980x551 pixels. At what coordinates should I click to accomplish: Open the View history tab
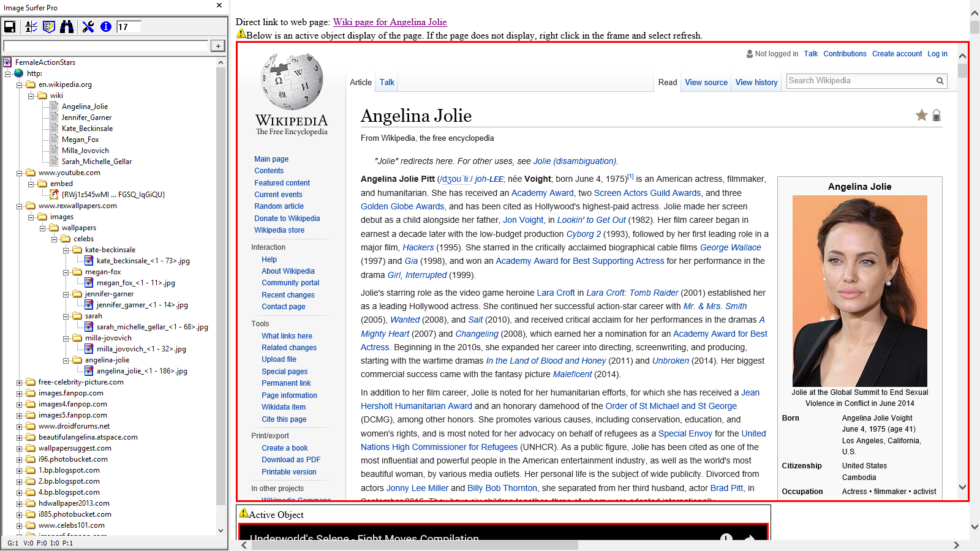(756, 82)
